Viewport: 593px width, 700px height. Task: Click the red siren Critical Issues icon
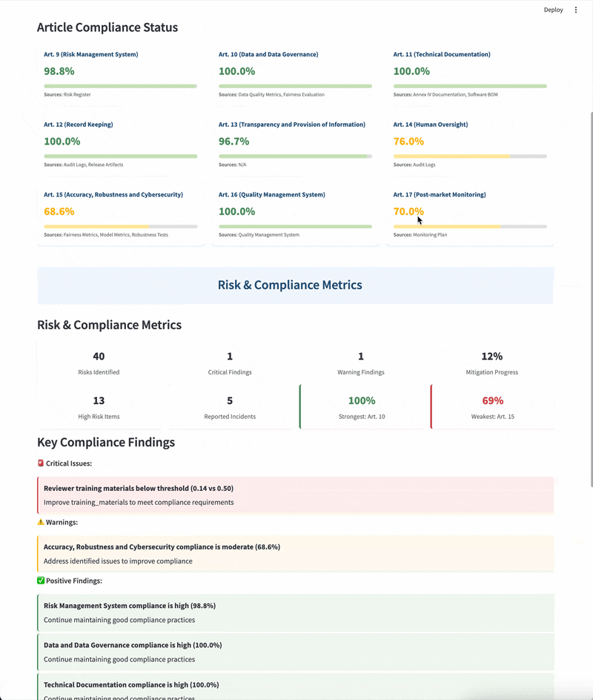click(x=41, y=463)
